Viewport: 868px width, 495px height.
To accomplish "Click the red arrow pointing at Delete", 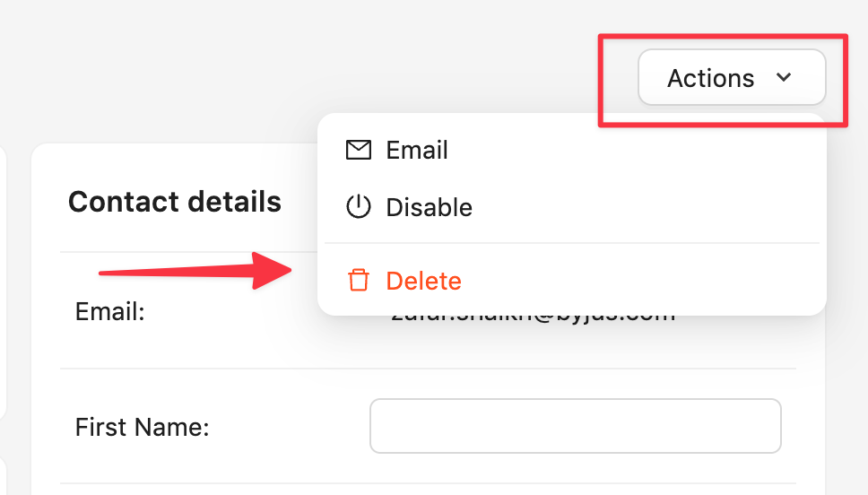I will [x=197, y=270].
